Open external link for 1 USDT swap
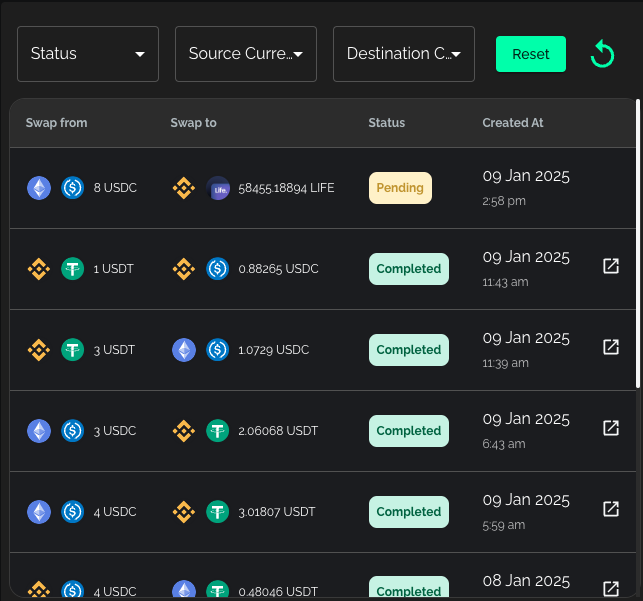The width and height of the screenshot is (643, 601). click(611, 266)
